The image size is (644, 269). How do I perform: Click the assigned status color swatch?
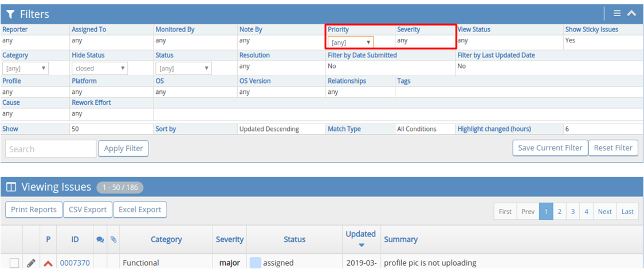tap(255, 263)
